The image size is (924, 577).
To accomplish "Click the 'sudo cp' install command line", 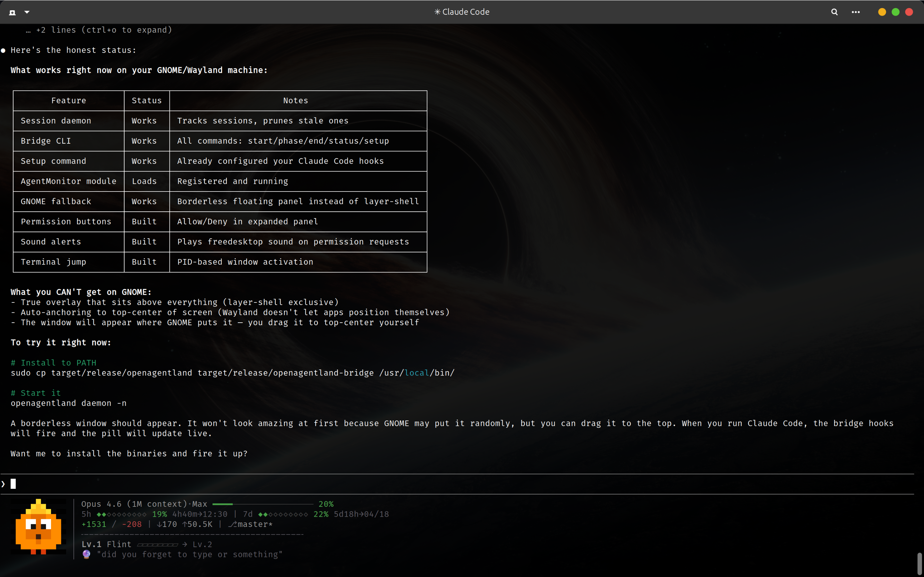I will 232,373.
